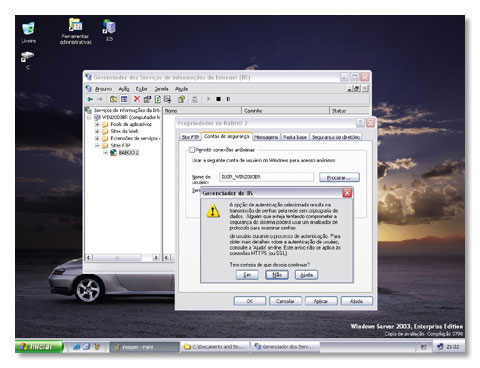The width and height of the screenshot is (480, 368).
Task: Click Sim in the warning dialog
Action: (x=247, y=275)
